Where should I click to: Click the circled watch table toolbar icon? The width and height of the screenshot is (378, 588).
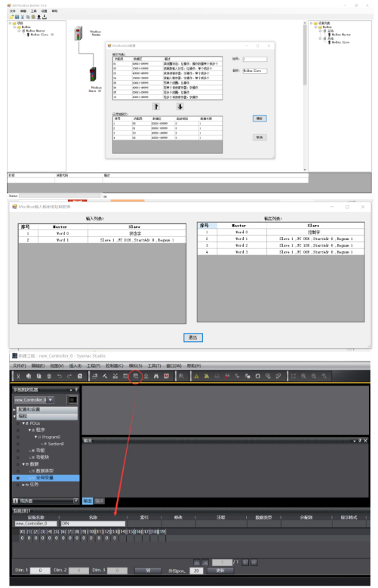(x=135, y=376)
